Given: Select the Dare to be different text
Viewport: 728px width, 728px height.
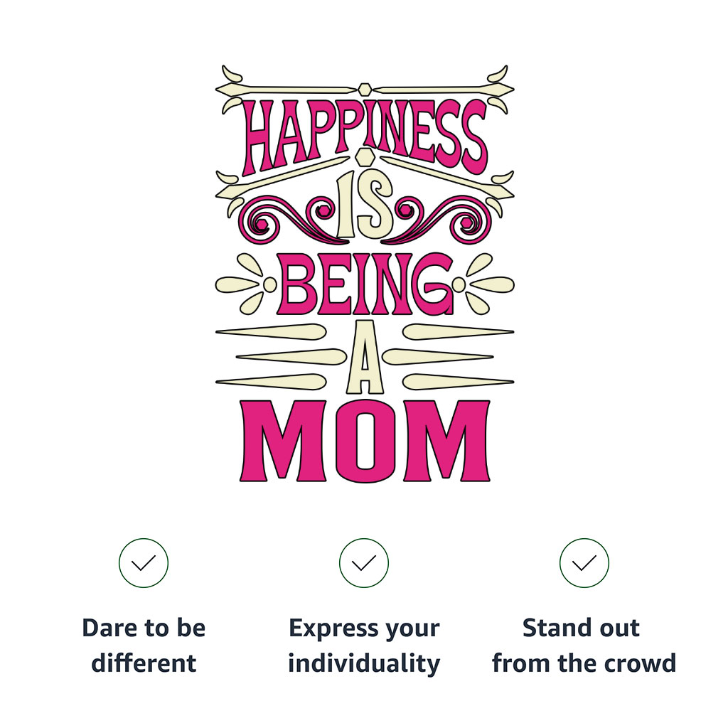Looking at the screenshot, I should (144, 646).
